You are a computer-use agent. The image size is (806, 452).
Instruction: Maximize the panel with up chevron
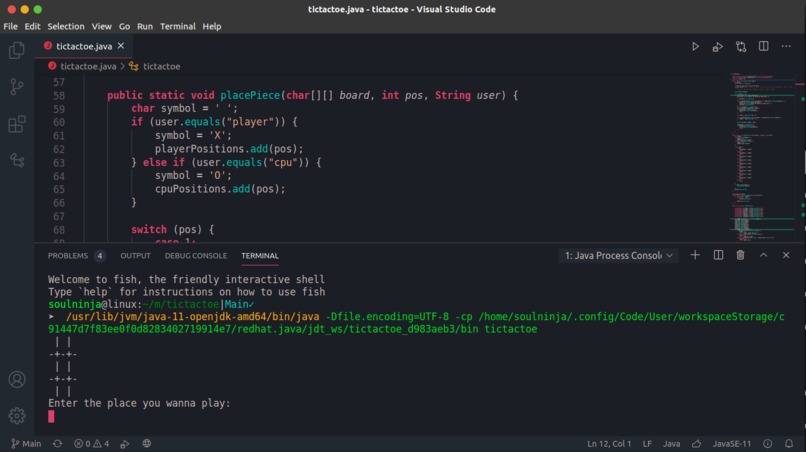coord(763,255)
